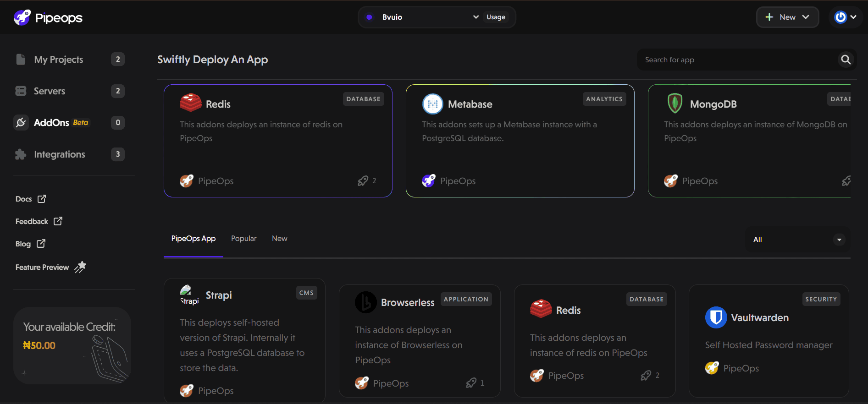This screenshot has height=404, width=868.
Task: Click the Integrations puzzle icon
Action: tap(21, 154)
